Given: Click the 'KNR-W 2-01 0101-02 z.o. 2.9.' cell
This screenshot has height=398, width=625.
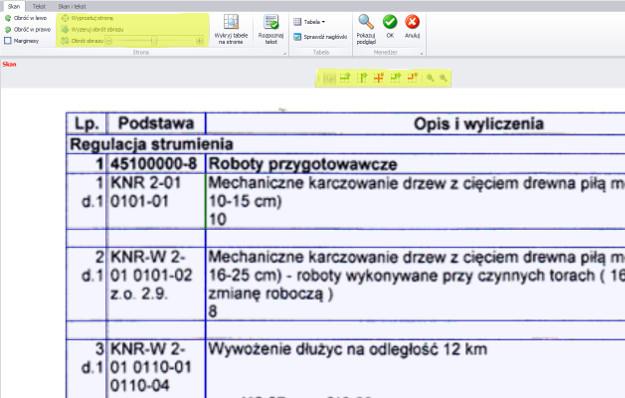Looking at the screenshot, I should tap(156, 284).
